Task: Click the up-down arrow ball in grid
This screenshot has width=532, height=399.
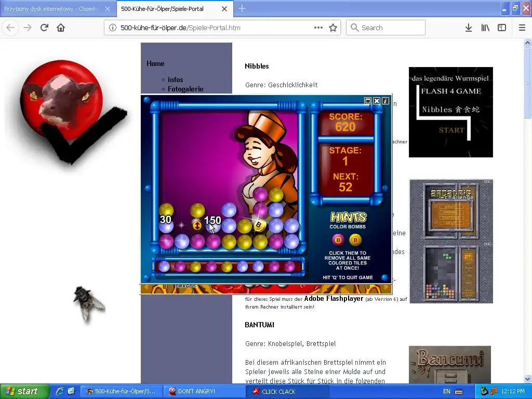Action: click(x=197, y=225)
